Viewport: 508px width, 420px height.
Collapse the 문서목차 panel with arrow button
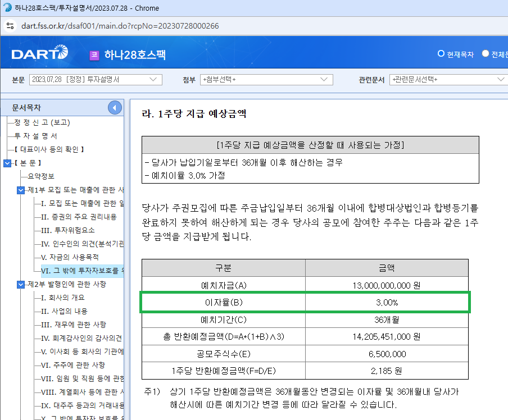pyautogui.click(x=115, y=108)
